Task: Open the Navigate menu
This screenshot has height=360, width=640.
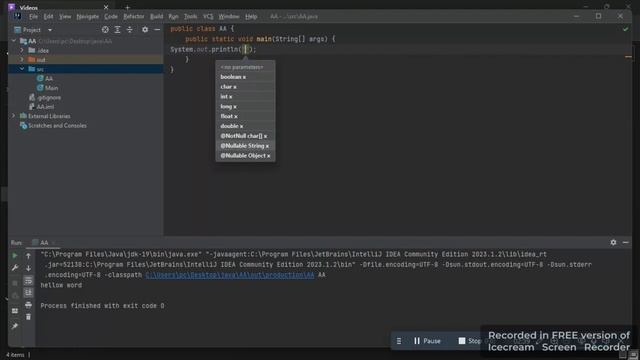Action: pyautogui.click(x=88, y=17)
